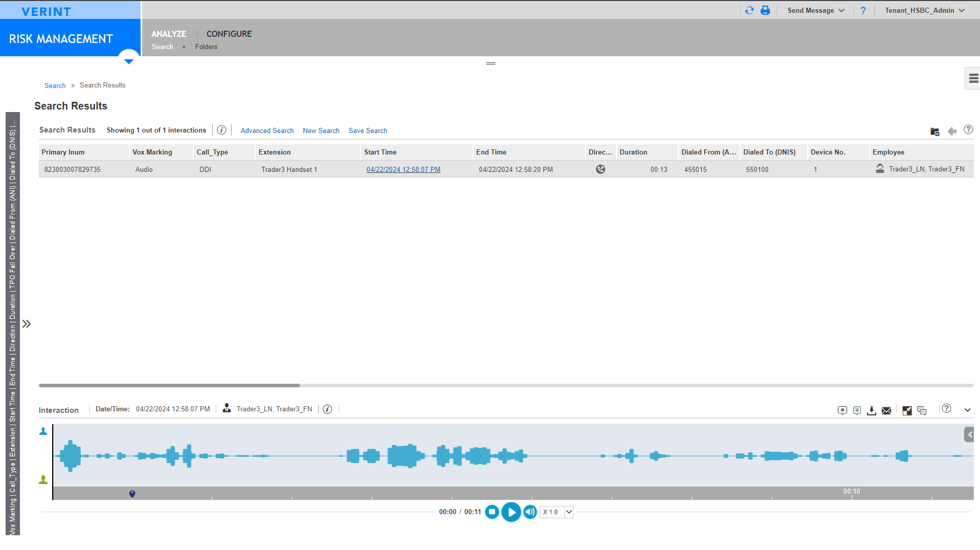The image size is (980, 550).
Task: Email the interaction using envelope icon
Action: (x=886, y=410)
